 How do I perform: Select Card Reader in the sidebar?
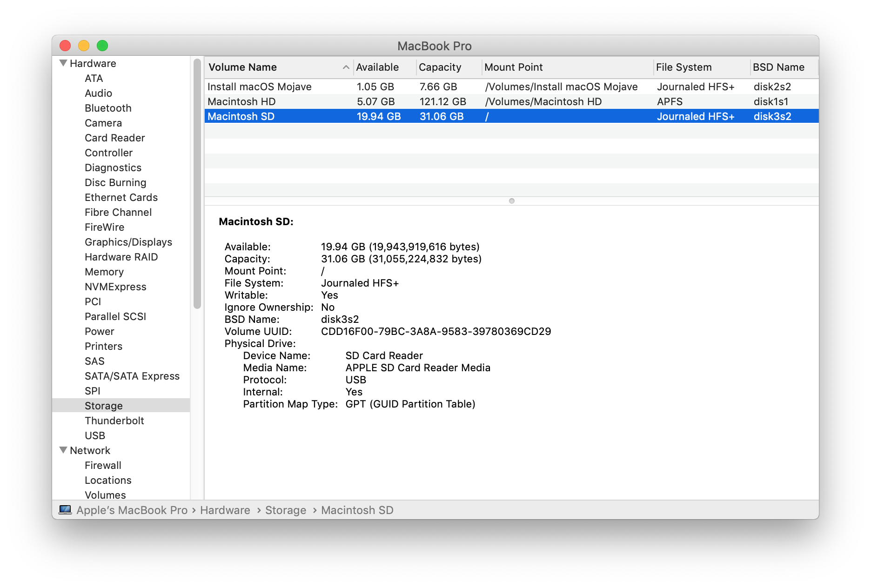click(x=114, y=138)
